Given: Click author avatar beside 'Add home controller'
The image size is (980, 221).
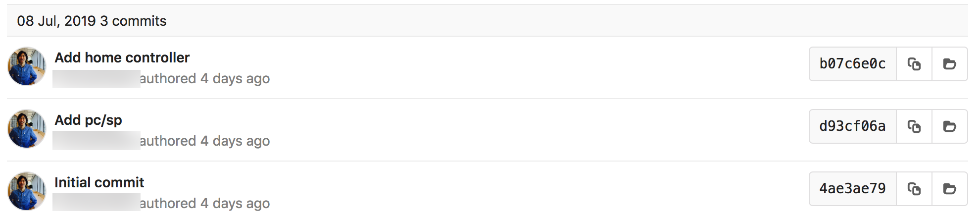Looking at the screenshot, I should [x=27, y=66].
